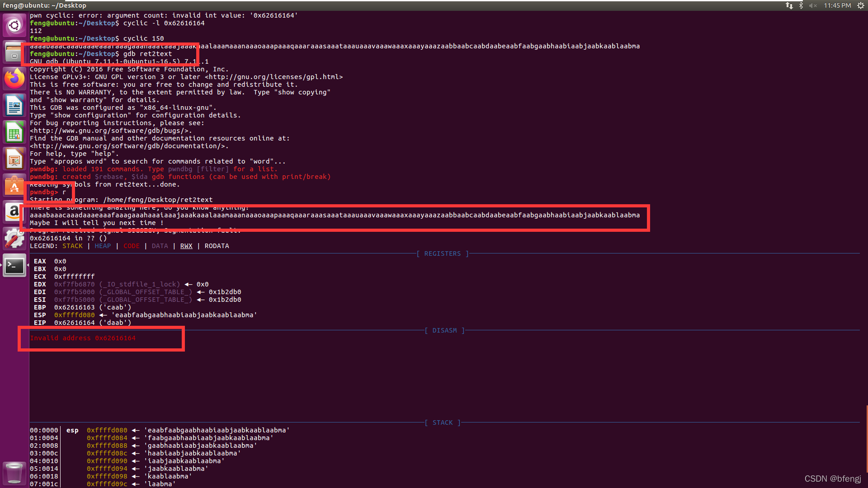Click 'Maybe I will tell you next time !'

[x=97, y=223]
